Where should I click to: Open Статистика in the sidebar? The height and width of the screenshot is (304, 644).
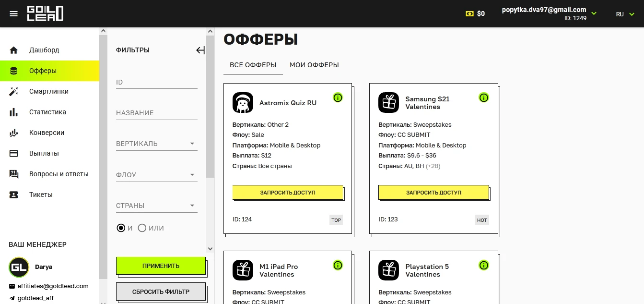tap(49, 112)
